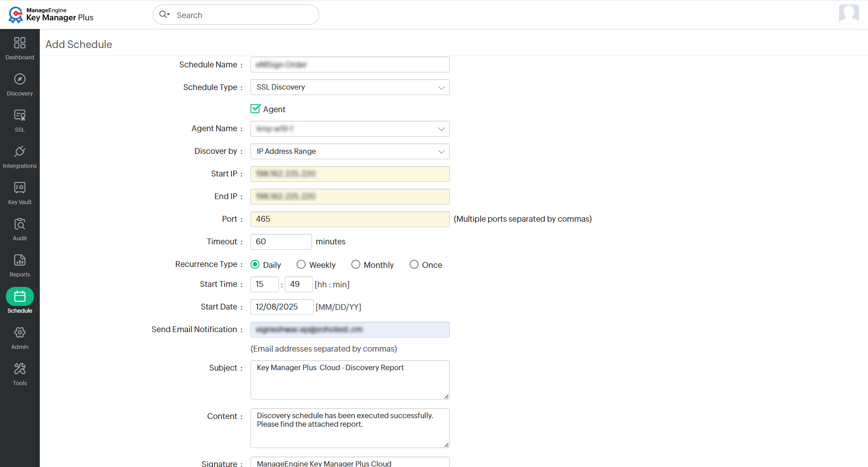
Task: Select the Weekly recurrence option
Action: tap(301, 264)
